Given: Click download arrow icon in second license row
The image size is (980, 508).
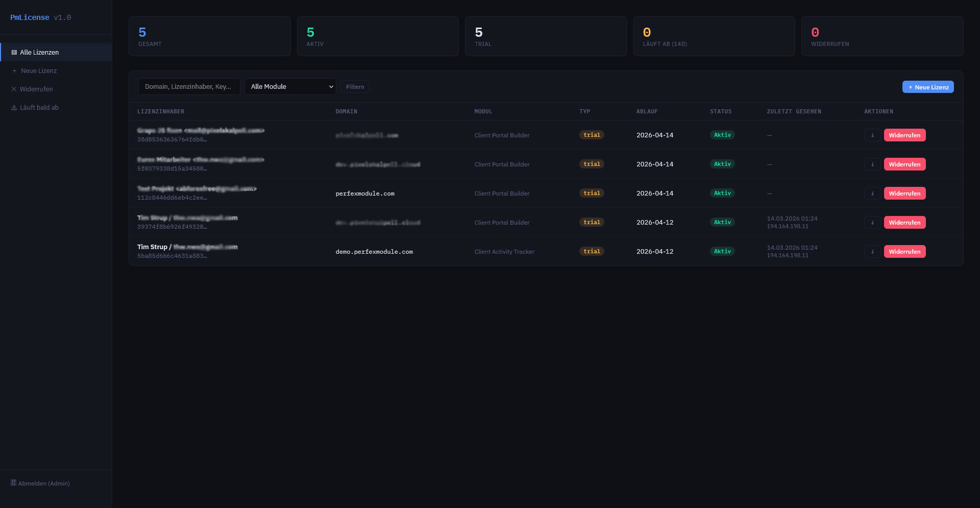Looking at the screenshot, I should pos(872,164).
